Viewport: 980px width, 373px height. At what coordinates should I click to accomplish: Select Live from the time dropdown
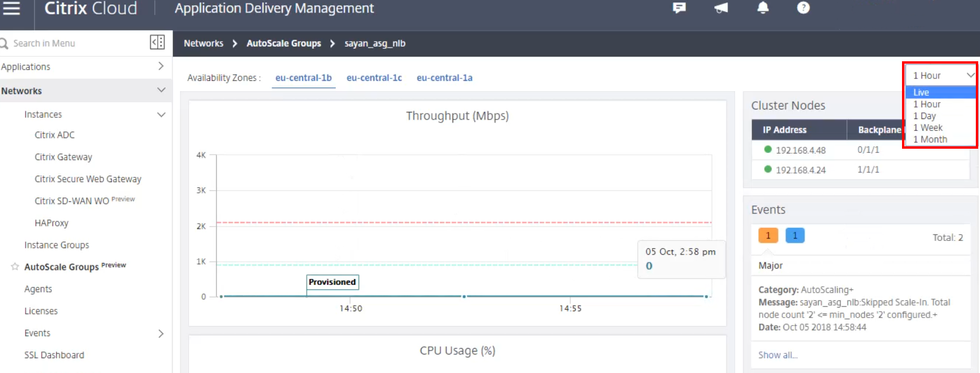pos(921,92)
